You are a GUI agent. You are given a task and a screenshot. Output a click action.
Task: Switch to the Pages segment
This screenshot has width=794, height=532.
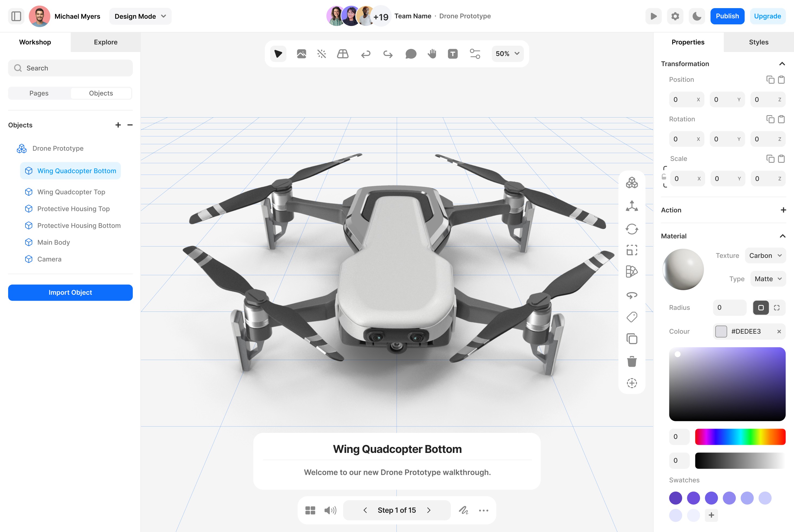click(39, 93)
